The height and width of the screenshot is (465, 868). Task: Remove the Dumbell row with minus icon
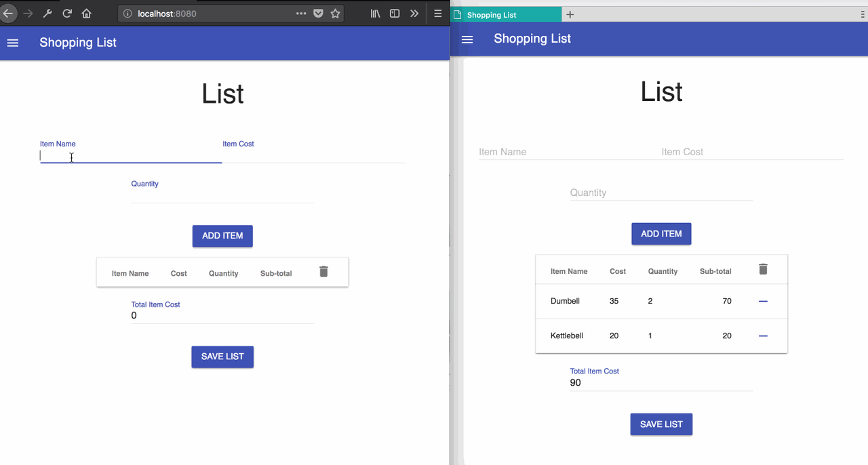click(763, 301)
